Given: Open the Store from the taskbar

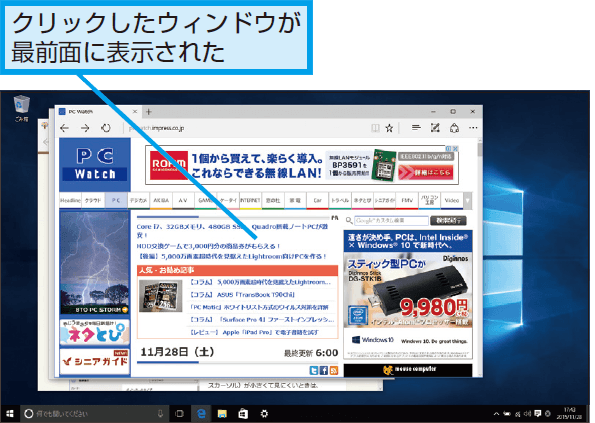Looking at the screenshot, I should pos(243,414).
